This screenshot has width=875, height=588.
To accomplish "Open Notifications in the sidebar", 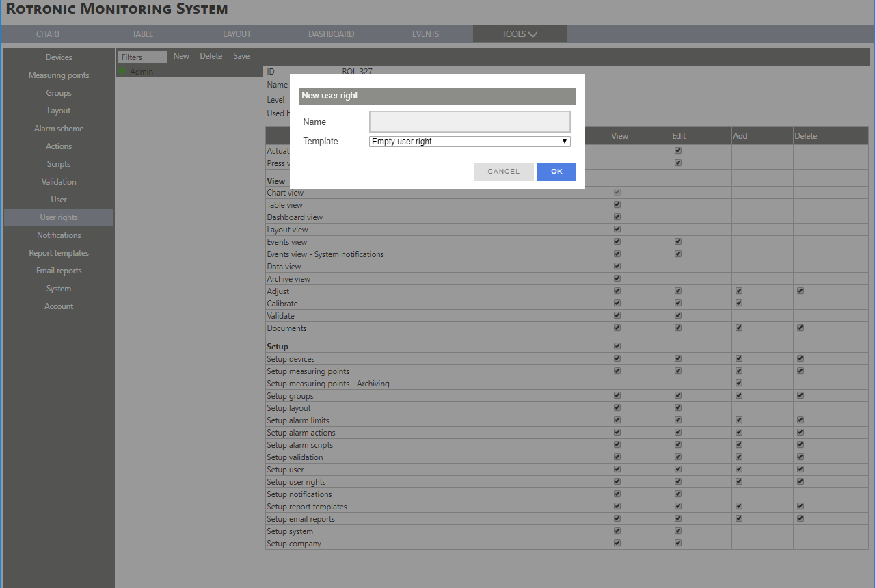I will pyautogui.click(x=59, y=235).
